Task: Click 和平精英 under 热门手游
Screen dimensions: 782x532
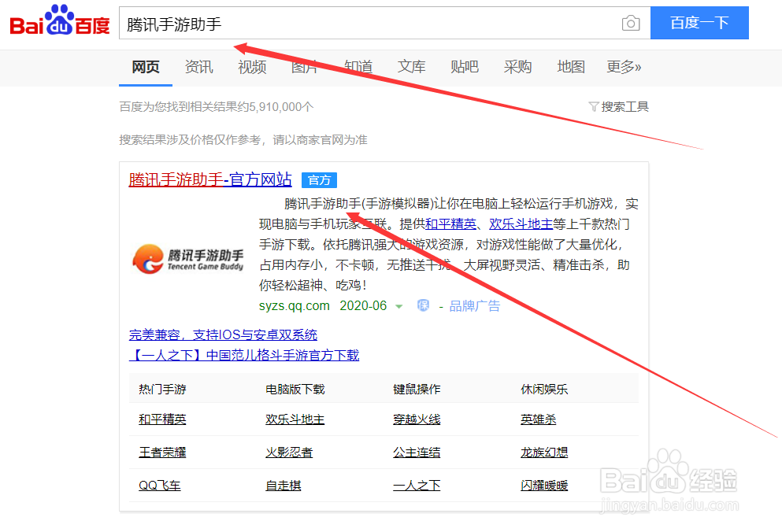Action: (162, 419)
